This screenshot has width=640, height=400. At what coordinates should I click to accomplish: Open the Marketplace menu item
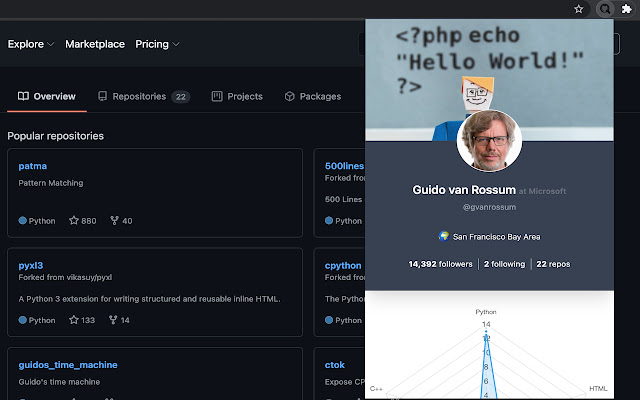95,44
